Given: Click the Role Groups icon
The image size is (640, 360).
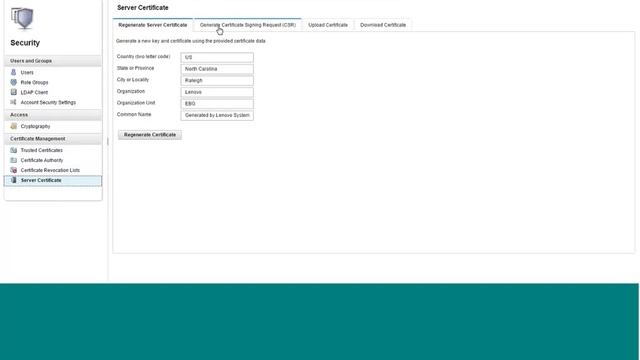Looking at the screenshot, I should click(13, 82).
